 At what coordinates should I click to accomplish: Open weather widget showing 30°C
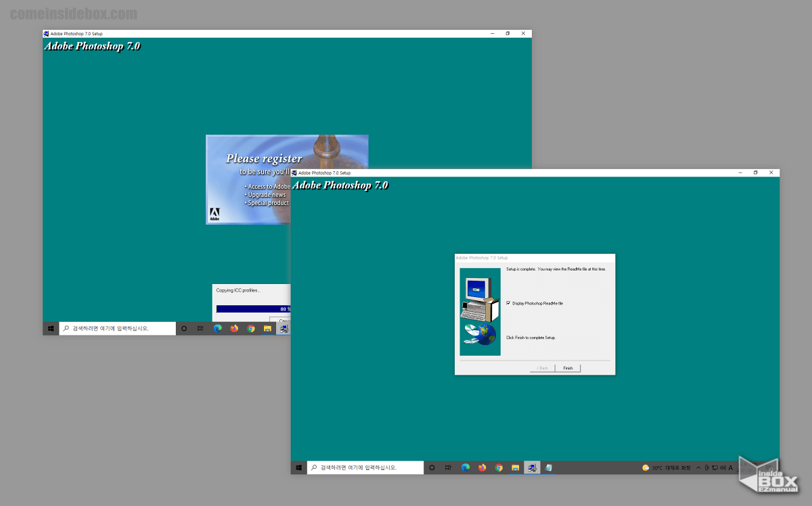pyautogui.click(x=667, y=467)
